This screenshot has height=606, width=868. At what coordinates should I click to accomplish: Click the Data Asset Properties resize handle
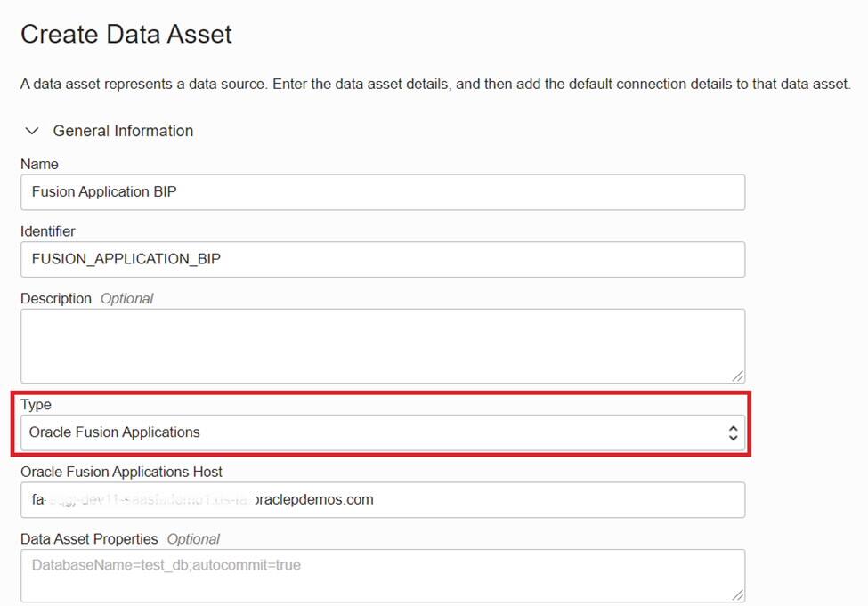[x=738, y=594]
